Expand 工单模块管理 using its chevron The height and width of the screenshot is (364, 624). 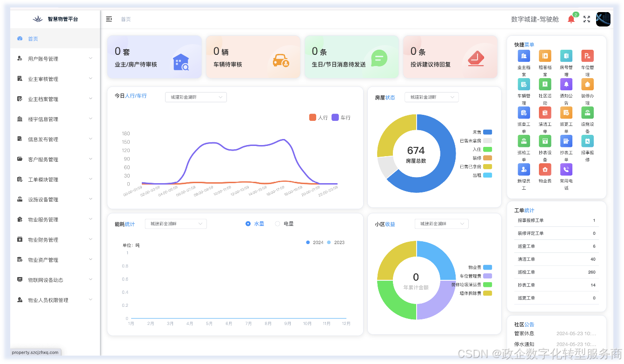pyautogui.click(x=91, y=179)
